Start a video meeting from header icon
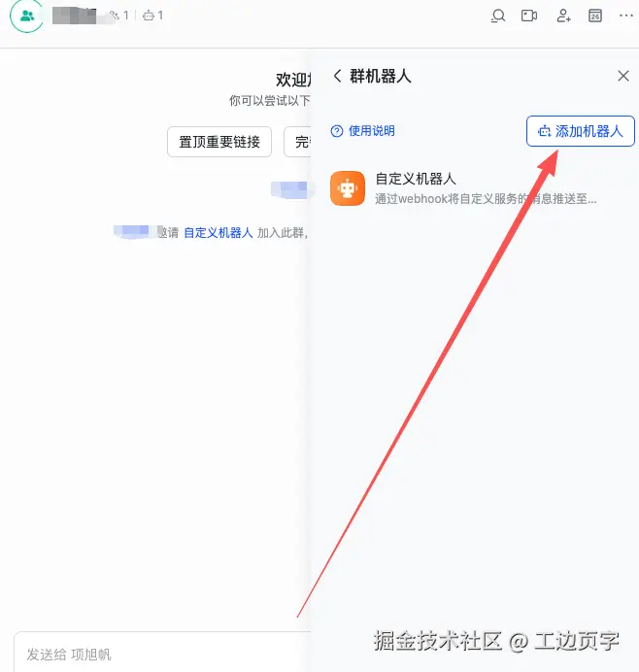This screenshot has width=639, height=672. 529,16
